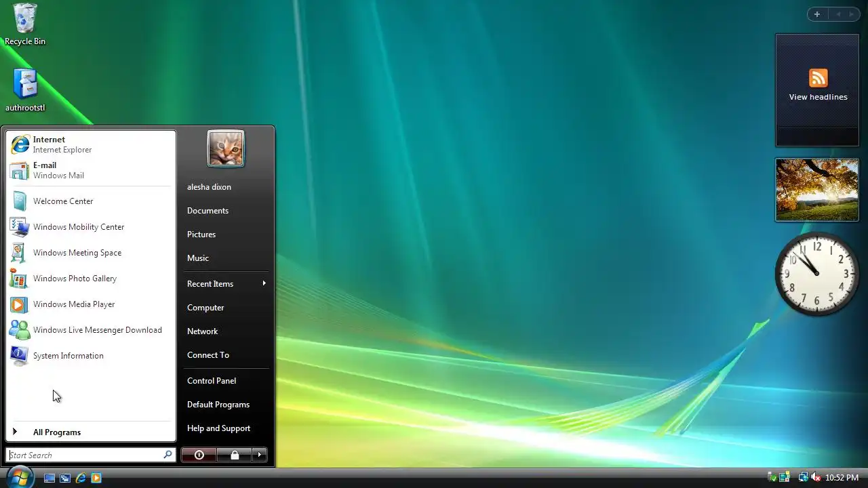Start Windows Media Player from Start menu
Image resolution: width=868 pixels, height=488 pixels.
(x=91, y=304)
